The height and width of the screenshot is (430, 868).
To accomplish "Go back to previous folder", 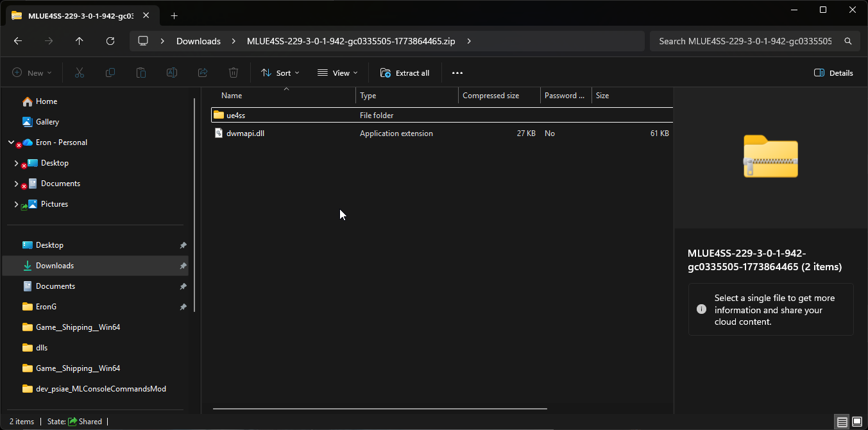I will coord(18,41).
